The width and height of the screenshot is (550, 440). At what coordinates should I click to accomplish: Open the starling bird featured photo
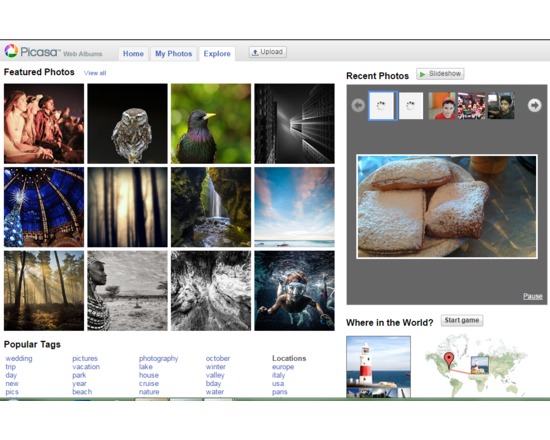click(x=211, y=124)
